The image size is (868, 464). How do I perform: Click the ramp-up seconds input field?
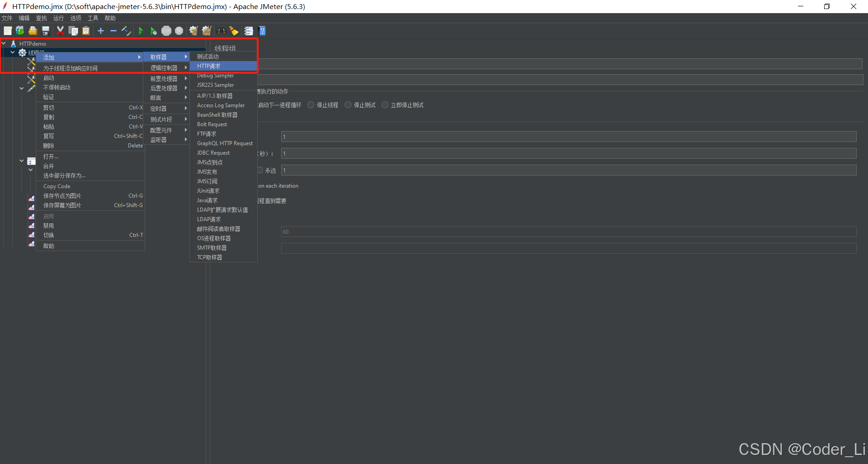pos(569,153)
